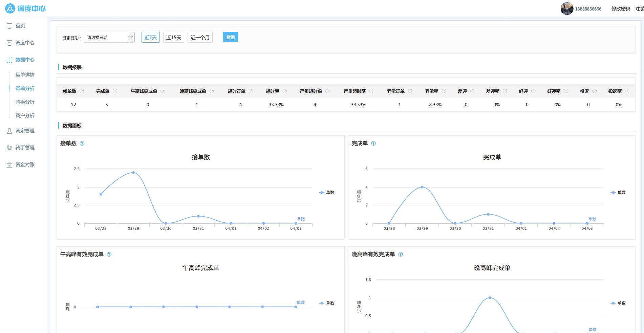This screenshot has height=333, width=644.
Task: Toggle 单数 legend in 完成单 chart
Action: tap(618, 193)
